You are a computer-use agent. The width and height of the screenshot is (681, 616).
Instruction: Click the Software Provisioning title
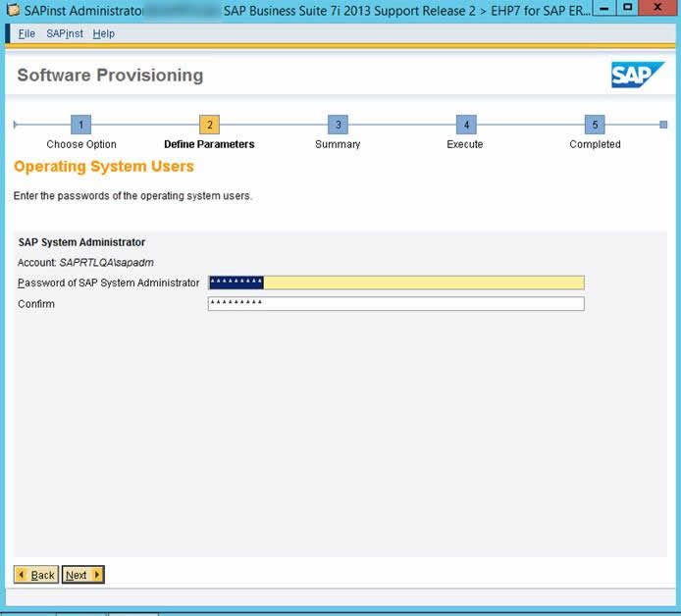110,76
